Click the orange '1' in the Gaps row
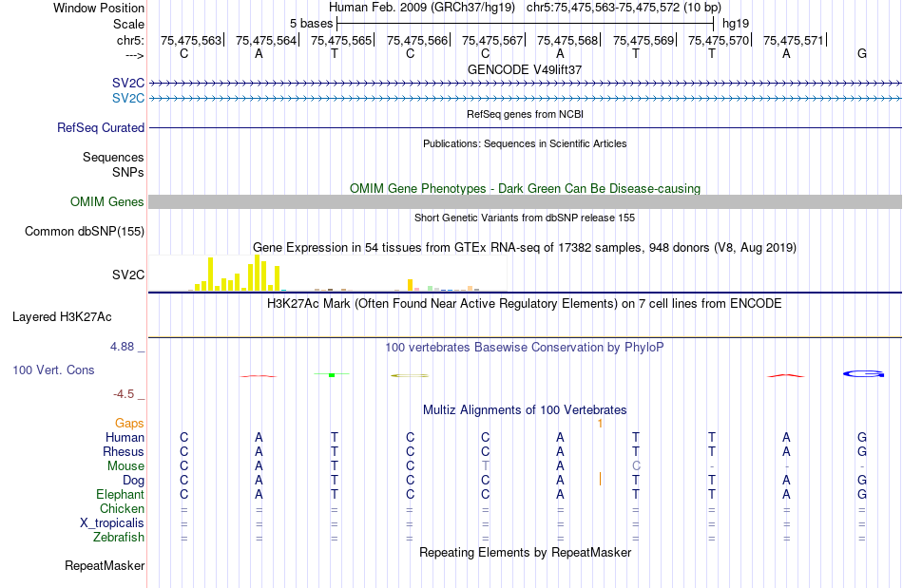 600,424
